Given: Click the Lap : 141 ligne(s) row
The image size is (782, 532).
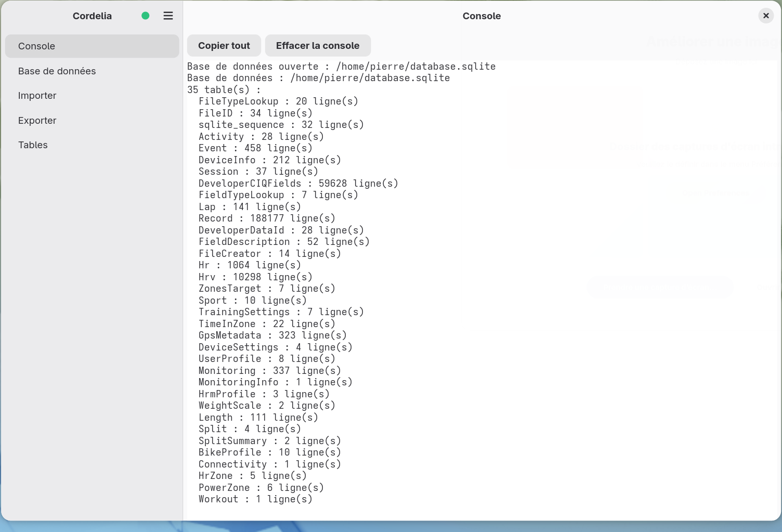Looking at the screenshot, I should tap(250, 207).
